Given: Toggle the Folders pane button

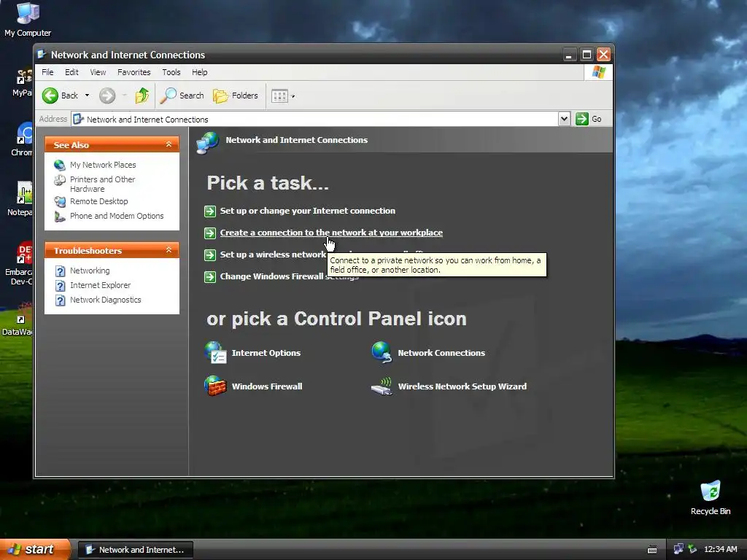Looking at the screenshot, I should pos(236,96).
